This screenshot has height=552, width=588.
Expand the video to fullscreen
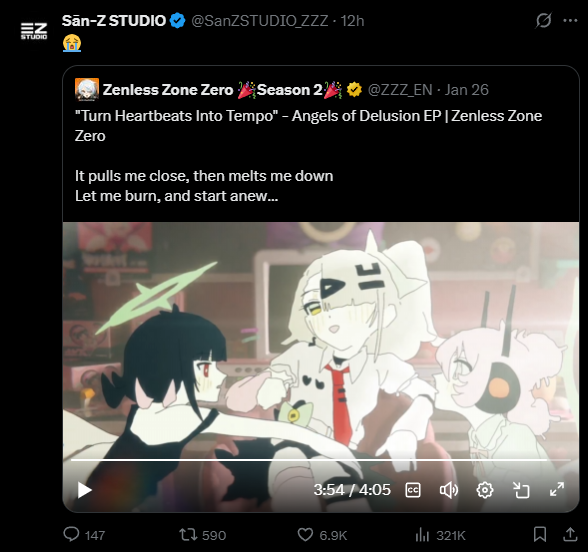[557, 490]
